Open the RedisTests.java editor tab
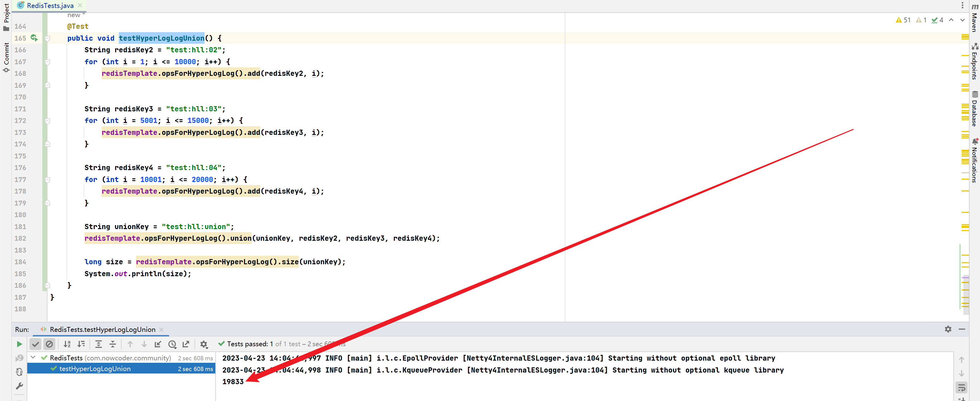The width and height of the screenshot is (980, 401). click(x=50, y=5)
